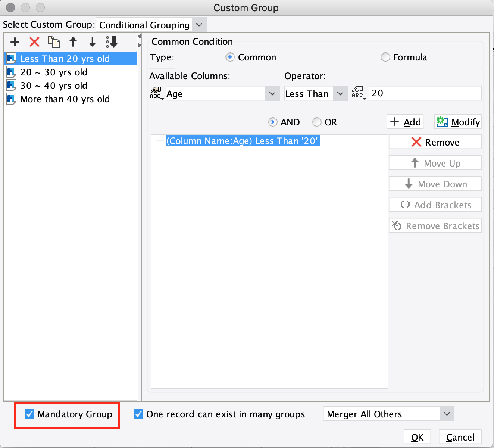Select the 'More than 40 yrs old' group

pyautogui.click(x=65, y=99)
